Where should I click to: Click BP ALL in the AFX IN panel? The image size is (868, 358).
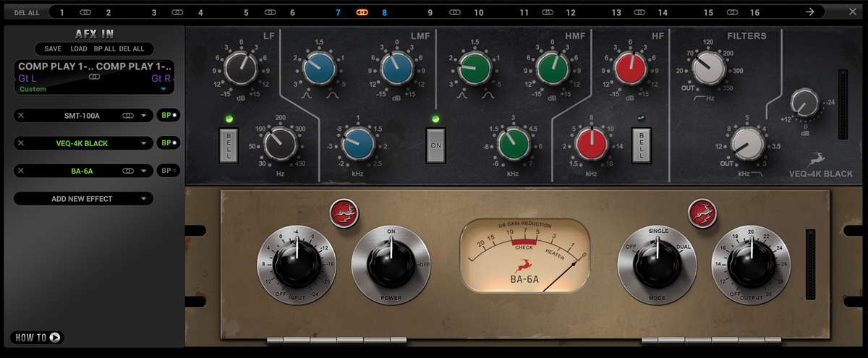pos(104,48)
